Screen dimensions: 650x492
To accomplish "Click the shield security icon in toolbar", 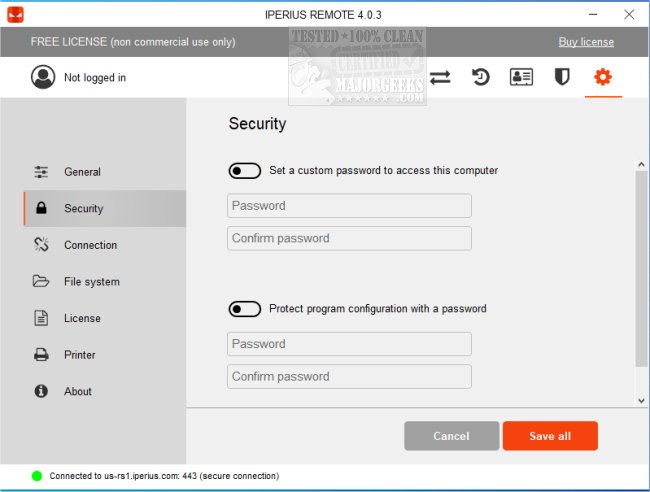I will pyautogui.click(x=562, y=77).
